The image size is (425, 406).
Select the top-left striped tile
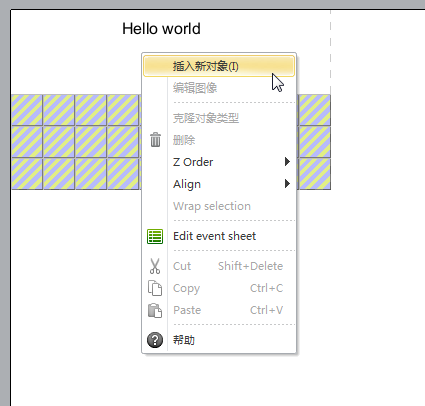(x=27, y=110)
